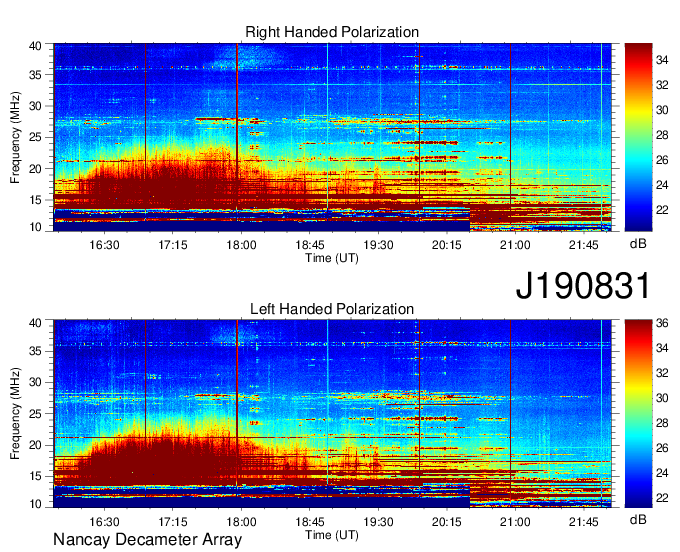Click 35 MHz tick on Right Handed frequency axis
The width and height of the screenshot is (680, 552).
pos(35,75)
